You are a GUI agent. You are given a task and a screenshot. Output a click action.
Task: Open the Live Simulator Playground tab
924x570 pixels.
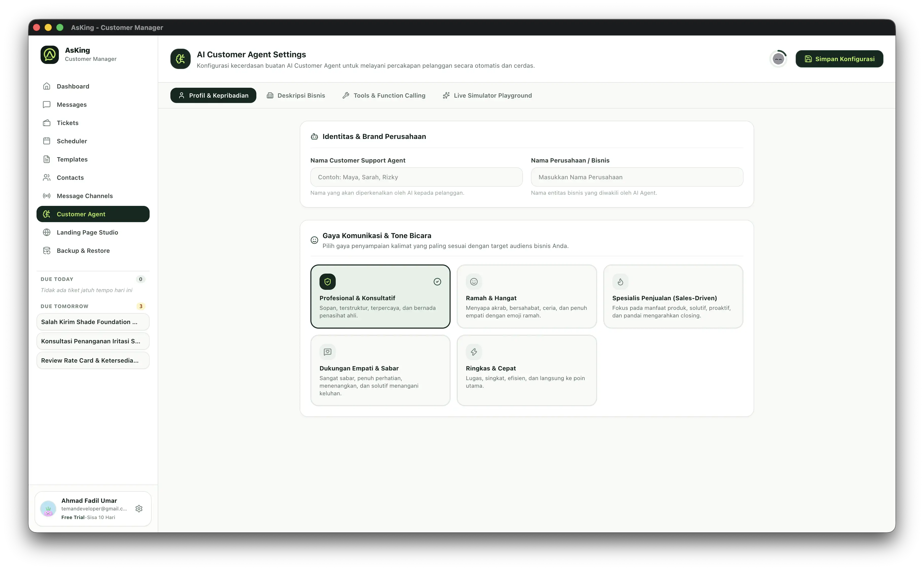[487, 95]
